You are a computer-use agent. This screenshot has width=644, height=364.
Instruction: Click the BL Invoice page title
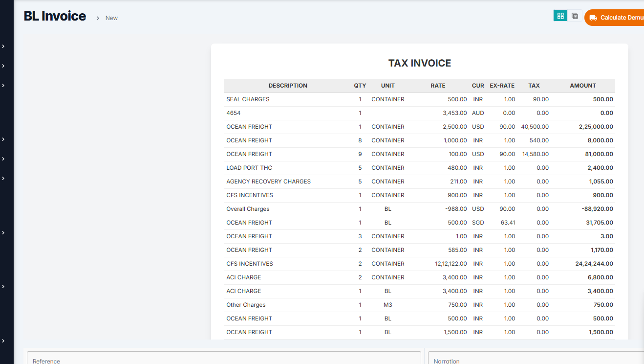coord(55,16)
